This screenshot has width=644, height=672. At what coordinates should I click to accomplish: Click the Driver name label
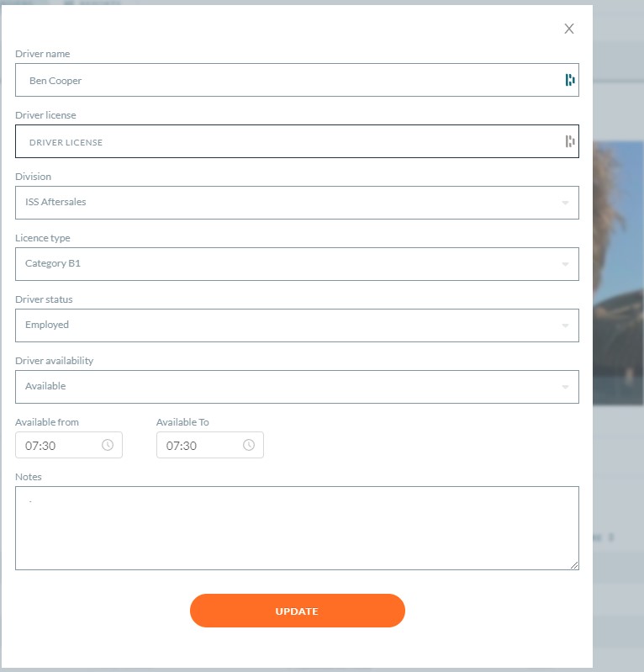(x=42, y=54)
